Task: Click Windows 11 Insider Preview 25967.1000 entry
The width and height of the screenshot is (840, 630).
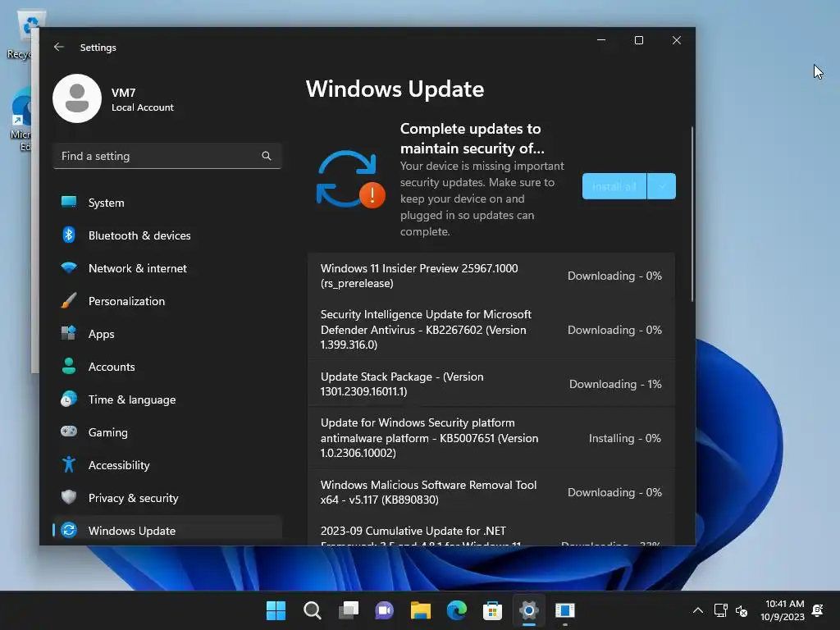Action: tap(491, 276)
